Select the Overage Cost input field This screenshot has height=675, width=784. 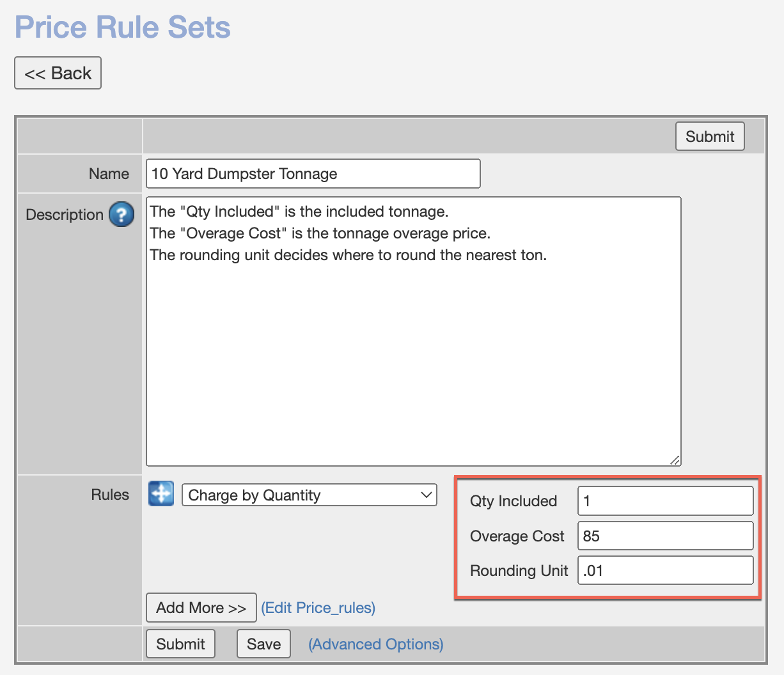tap(665, 536)
